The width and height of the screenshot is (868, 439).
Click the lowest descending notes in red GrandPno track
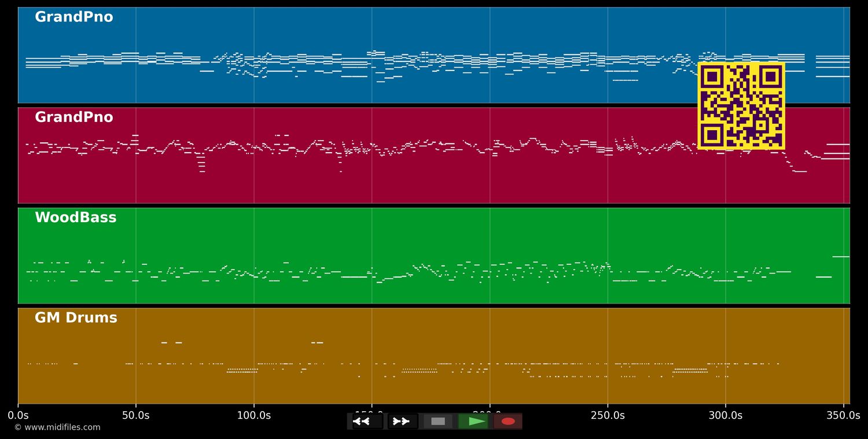[x=800, y=171]
